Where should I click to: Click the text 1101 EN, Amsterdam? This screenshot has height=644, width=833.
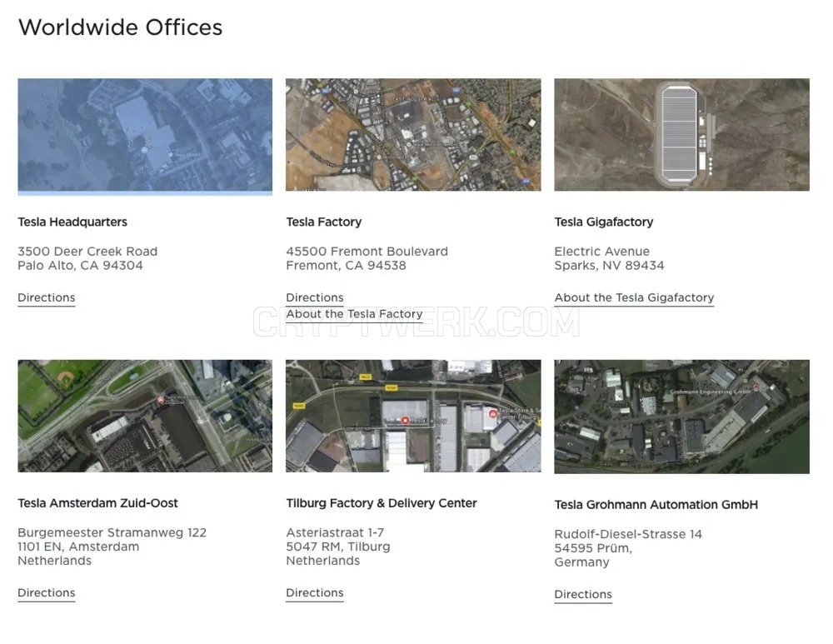tap(78, 547)
